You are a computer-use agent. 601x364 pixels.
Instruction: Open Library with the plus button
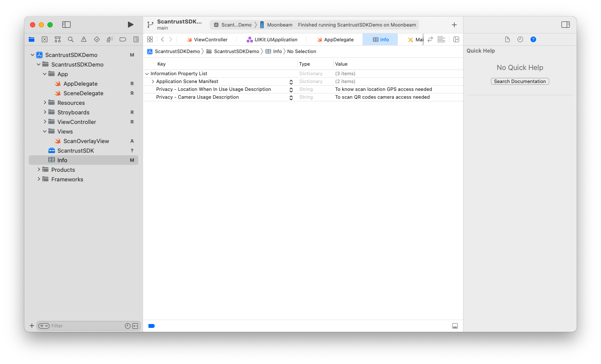(x=454, y=25)
